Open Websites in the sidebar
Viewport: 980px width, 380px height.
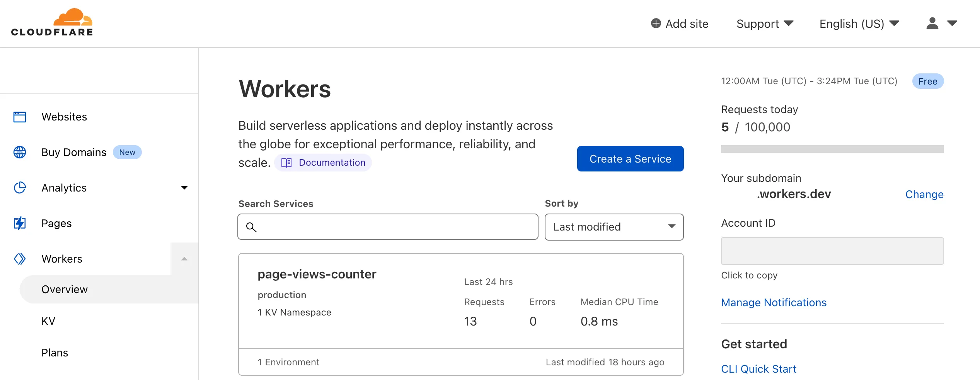tap(64, 117)
